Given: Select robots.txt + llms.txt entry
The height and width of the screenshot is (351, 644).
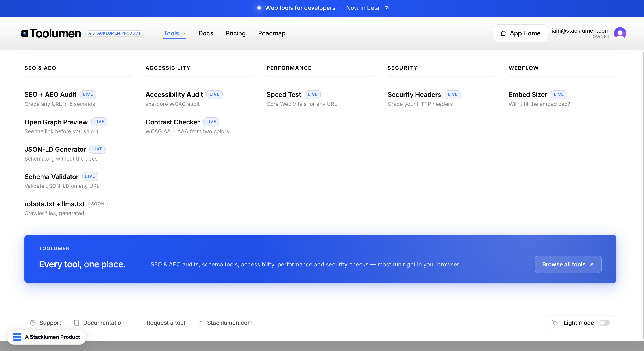Looking at the screenshot, I should click(54, 204).
